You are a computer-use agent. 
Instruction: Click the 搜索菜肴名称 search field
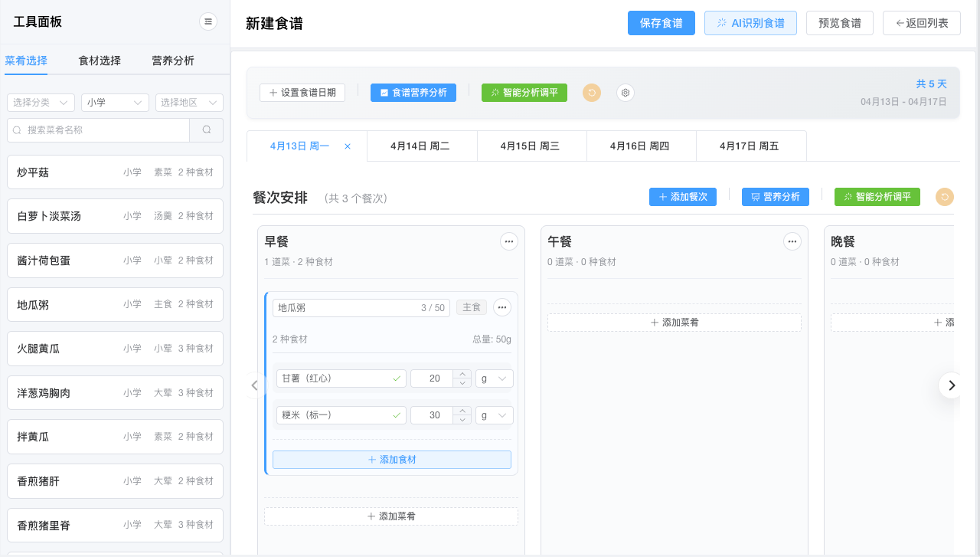pyautogui.click(x=98, y=130)
